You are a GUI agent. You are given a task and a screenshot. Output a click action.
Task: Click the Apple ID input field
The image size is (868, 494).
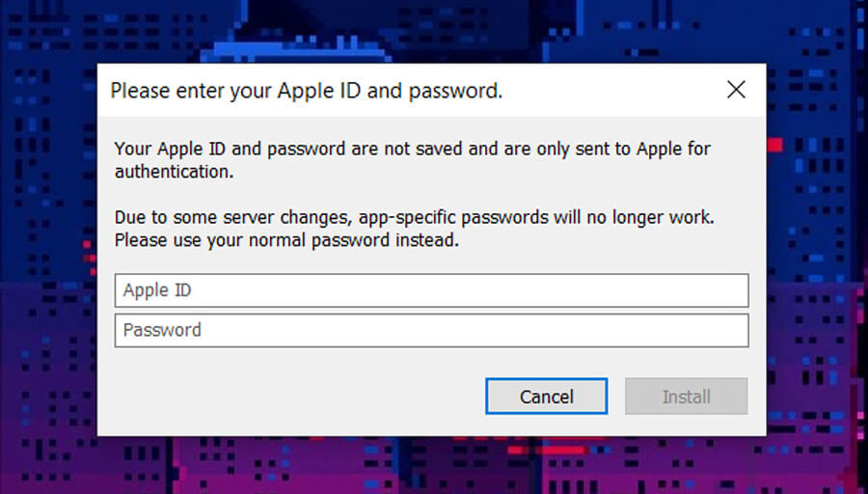[431, 290]
